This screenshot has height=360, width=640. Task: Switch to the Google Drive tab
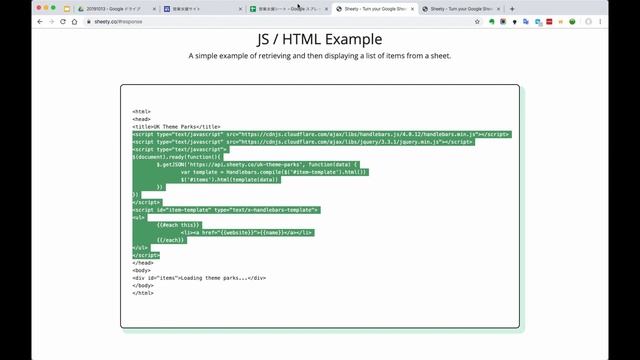(116, 9)
